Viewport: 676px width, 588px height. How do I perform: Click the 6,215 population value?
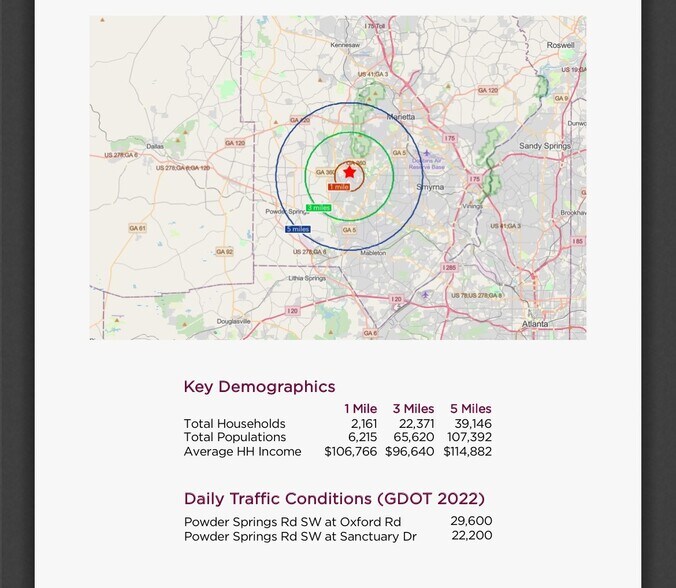click(x=363, y=437)
